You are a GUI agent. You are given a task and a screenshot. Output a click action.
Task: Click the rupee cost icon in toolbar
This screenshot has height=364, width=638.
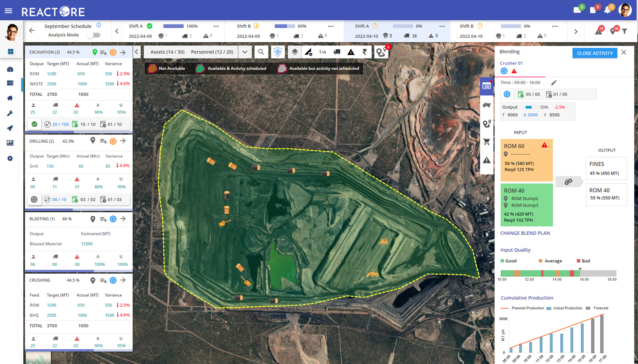[364, 52]
